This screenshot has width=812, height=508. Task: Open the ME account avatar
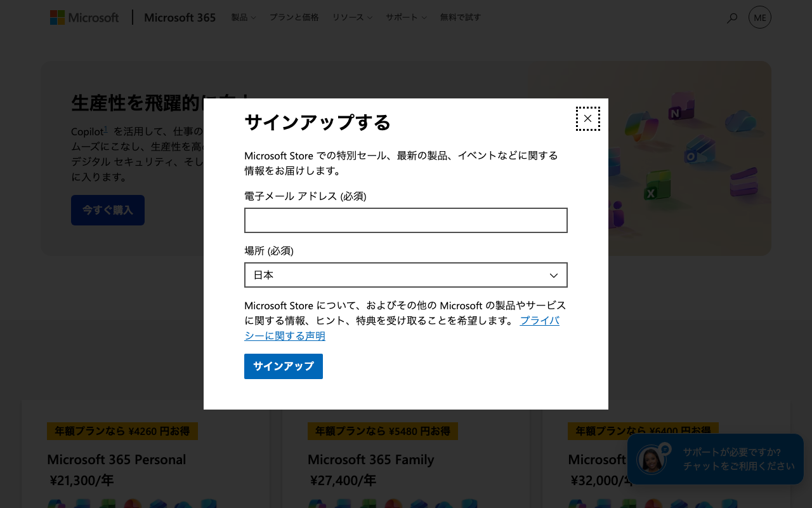[760, 17]
